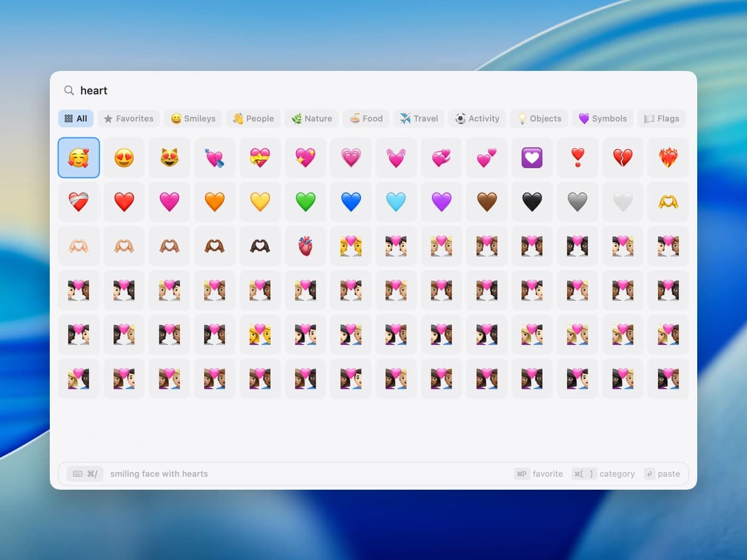The height and width of the screenshot is (560, 747).
Task: Select the yellow heart hands emoji
Action: [x=669, y=202]
